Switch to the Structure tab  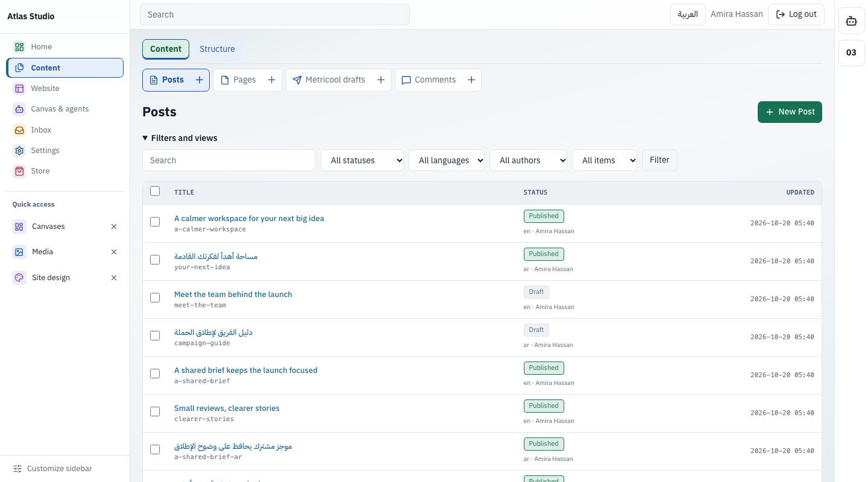pos(218,49)
